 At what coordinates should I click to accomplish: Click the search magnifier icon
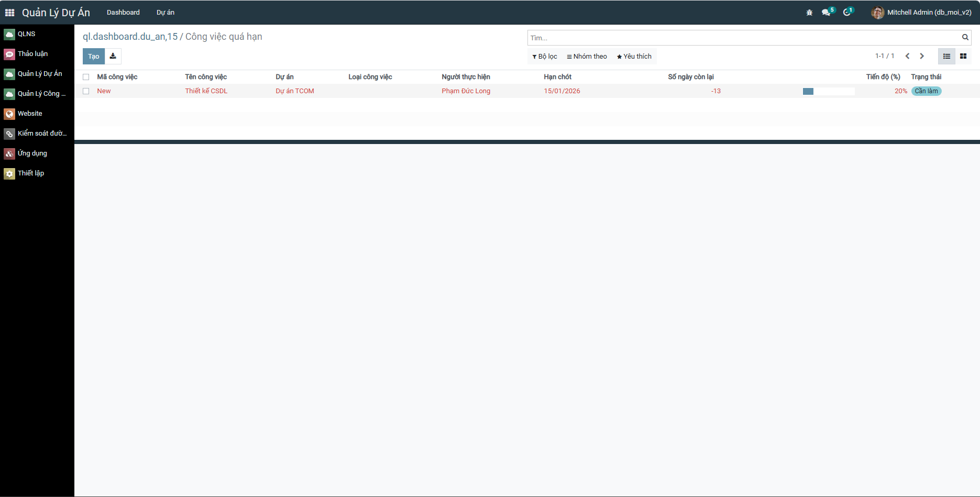965,38
